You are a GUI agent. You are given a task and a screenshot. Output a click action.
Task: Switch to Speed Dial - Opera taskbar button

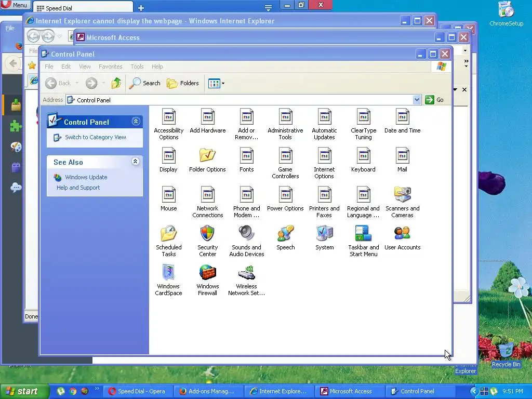pyautogui.click(x=137, y=391)
